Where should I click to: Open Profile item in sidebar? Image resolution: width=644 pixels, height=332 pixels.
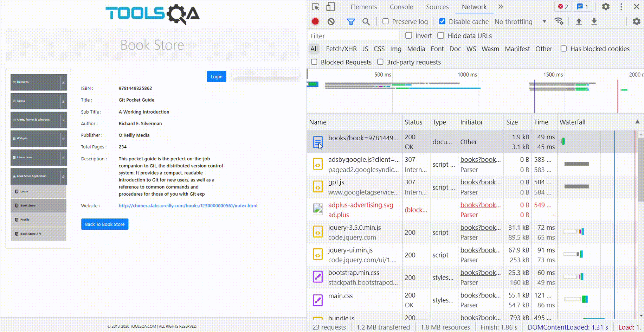(39, 220)
